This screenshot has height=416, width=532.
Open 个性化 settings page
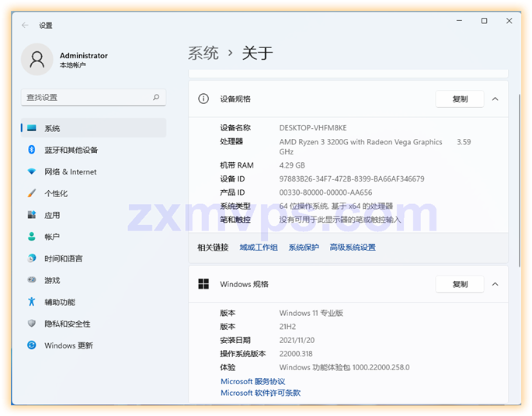click(x=94, y=193)
